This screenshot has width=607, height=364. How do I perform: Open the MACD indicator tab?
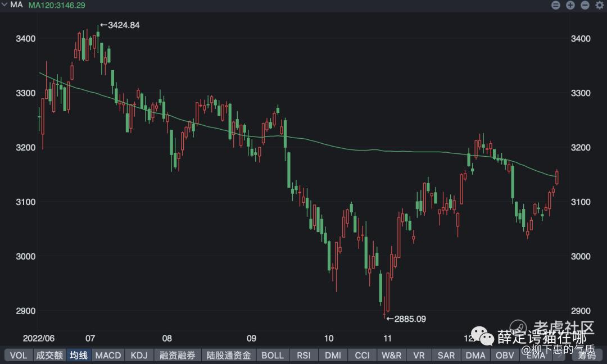click(x=108, y=355)
